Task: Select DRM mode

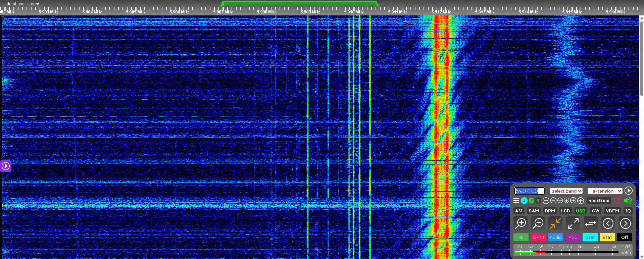Action: pos(550,211)
